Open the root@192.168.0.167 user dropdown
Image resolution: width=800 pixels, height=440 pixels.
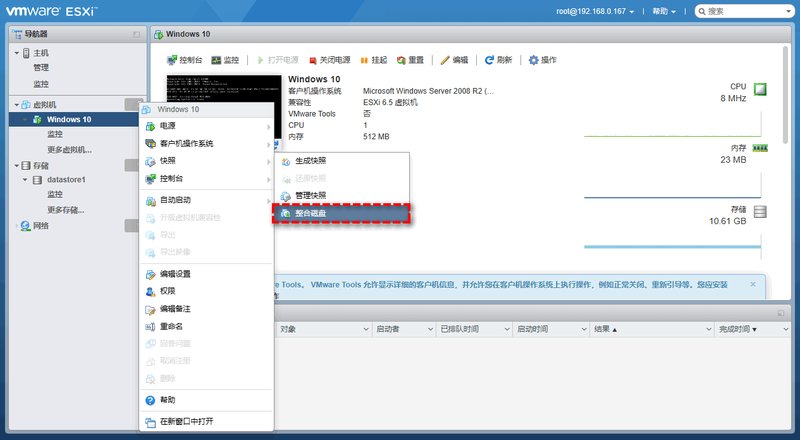595,11
